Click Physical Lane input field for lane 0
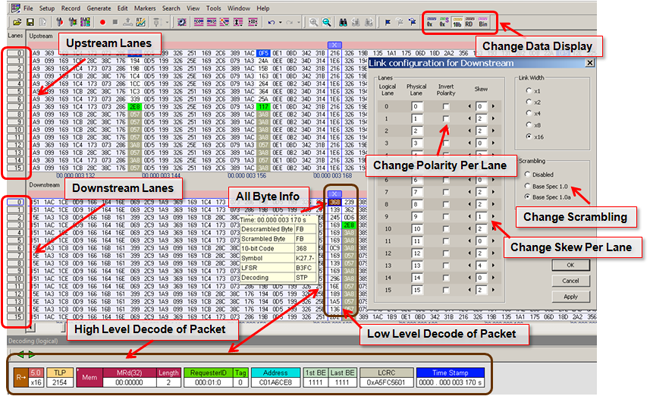The width and height of the screenshot is (650, 412). coord(417,107)
